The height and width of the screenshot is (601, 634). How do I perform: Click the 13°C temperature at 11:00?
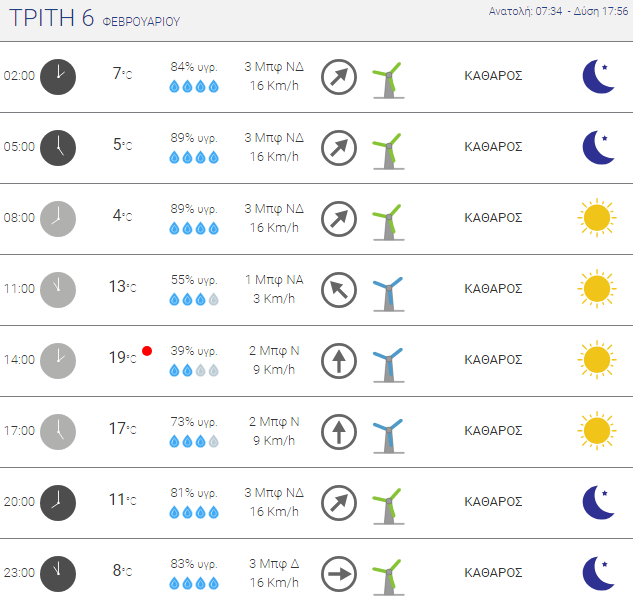[x=121, y=287]
